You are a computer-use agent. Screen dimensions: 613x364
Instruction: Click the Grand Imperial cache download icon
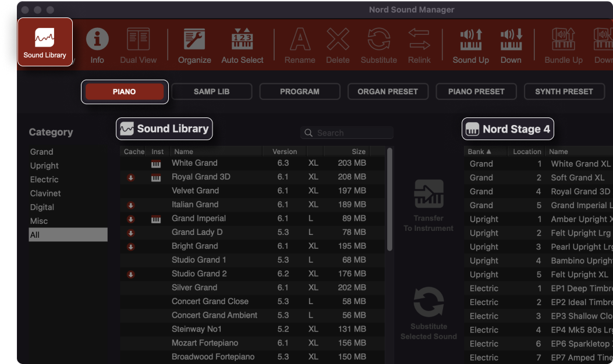tap(131, 219)
